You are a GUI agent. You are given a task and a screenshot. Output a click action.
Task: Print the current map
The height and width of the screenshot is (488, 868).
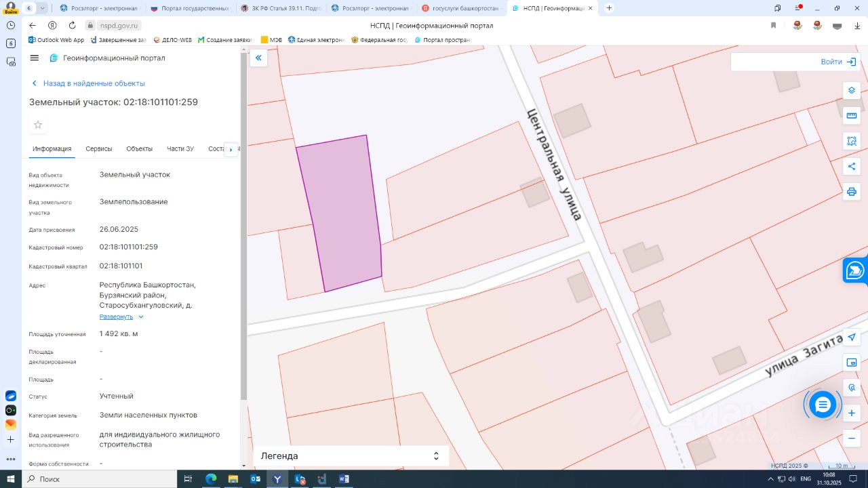click(x=852, y=192)
